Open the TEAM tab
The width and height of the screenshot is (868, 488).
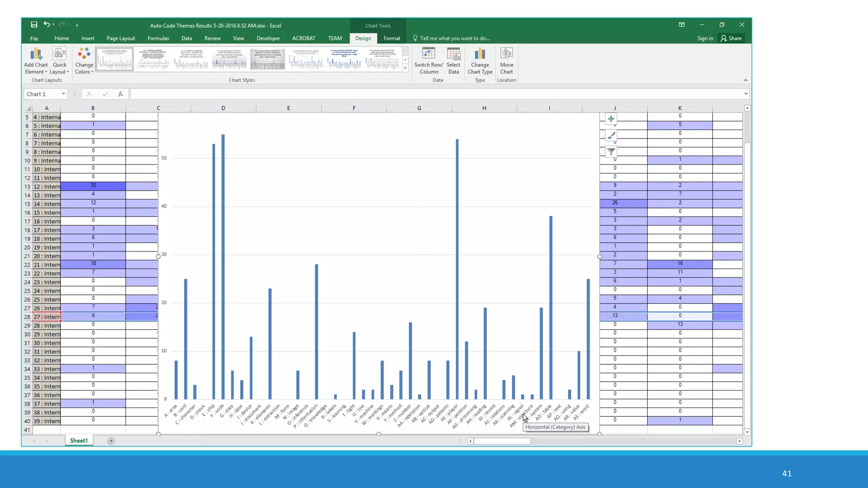335,38
